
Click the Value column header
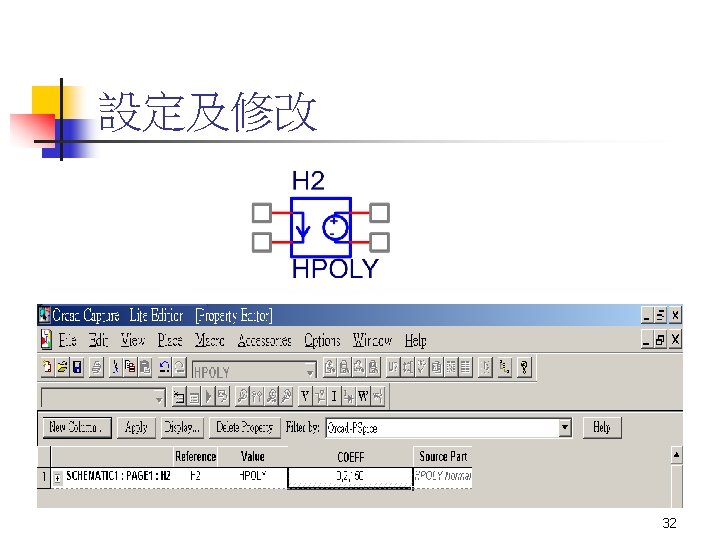point(253,456)
